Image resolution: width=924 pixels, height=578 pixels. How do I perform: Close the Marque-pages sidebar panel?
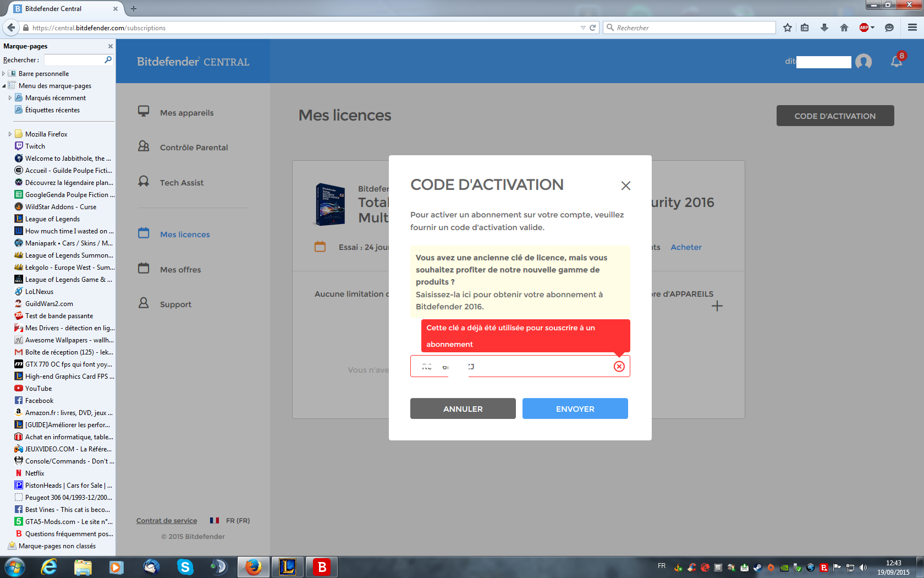click(111, 46)
